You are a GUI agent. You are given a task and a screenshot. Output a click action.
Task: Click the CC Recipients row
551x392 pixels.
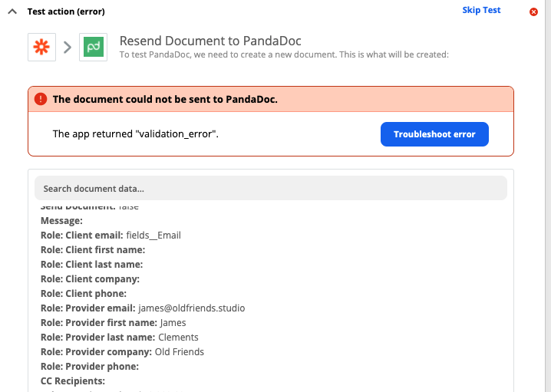coord(73,381)
